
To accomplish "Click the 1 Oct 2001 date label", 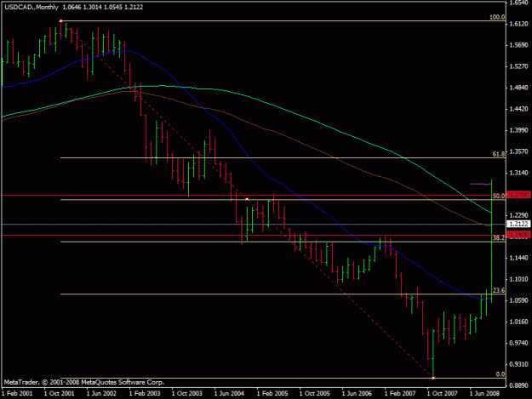I will coord(59,394).
